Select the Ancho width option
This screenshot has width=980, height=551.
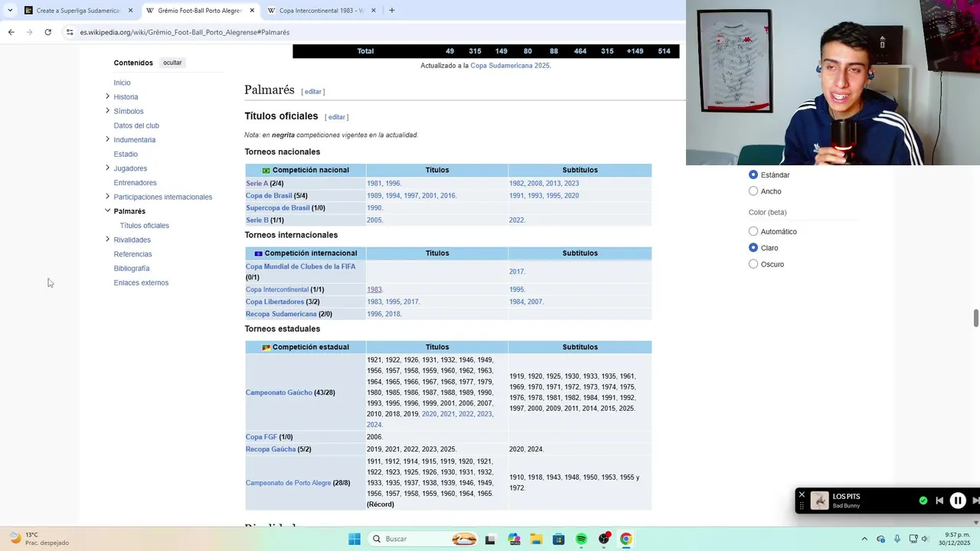(753, 191)
